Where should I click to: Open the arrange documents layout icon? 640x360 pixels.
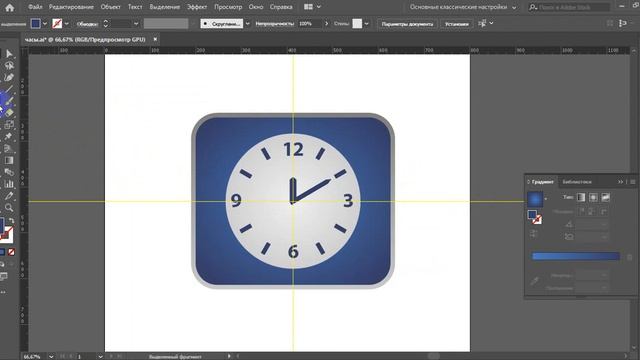(x=309, y=7)
